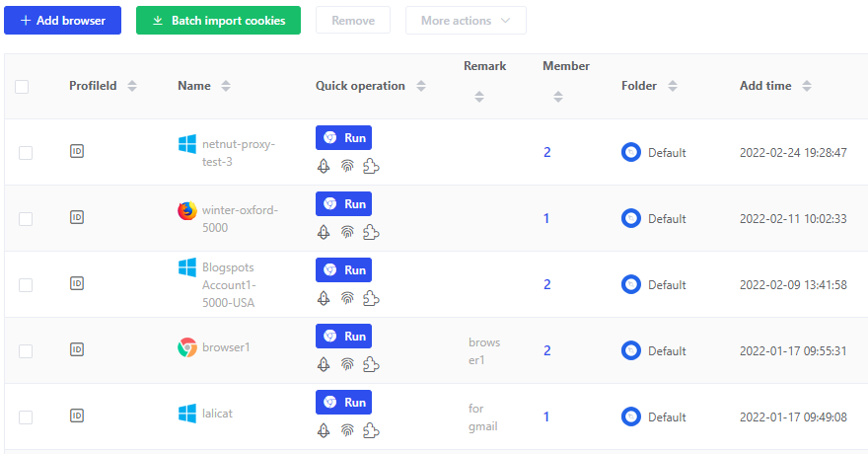This screenshot has width=868, height=454.
Task: Open the member count link for lalicat
Action: click(x=546, y=416)
